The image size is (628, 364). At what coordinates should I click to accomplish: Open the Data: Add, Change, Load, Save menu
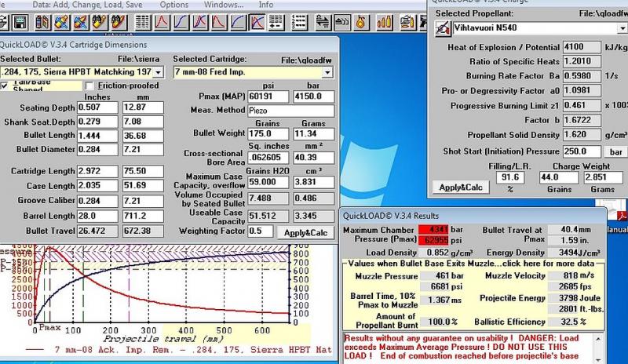87,5
